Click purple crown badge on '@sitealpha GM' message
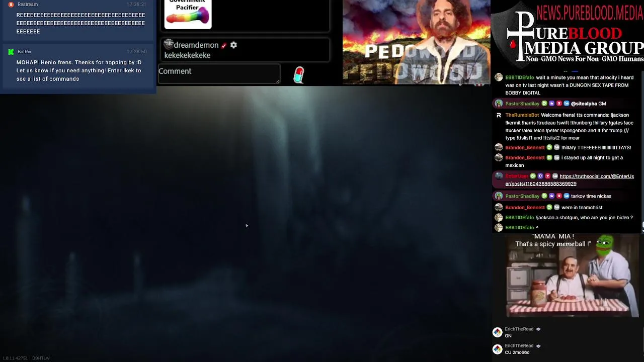This screenshot has width=644, height=362. pyautogui.click(x=552, y=104)
